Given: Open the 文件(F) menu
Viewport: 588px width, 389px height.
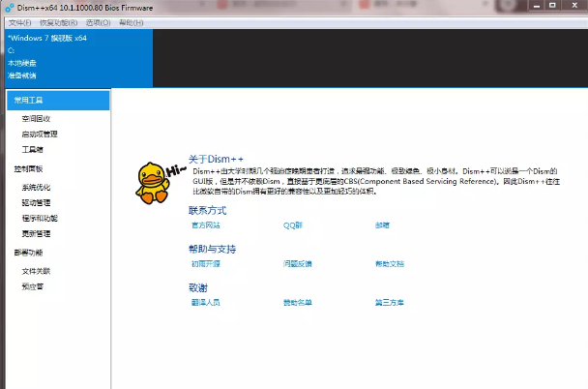Looking at the screenshot, I should pyautogui.click(x=20, y=23).
